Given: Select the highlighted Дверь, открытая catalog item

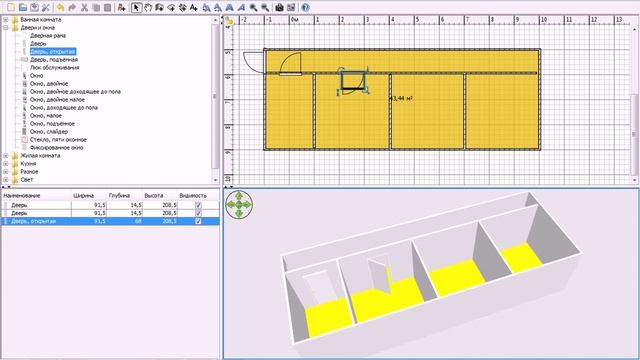Looking at the screenshot, I should [x=53, y=52].
